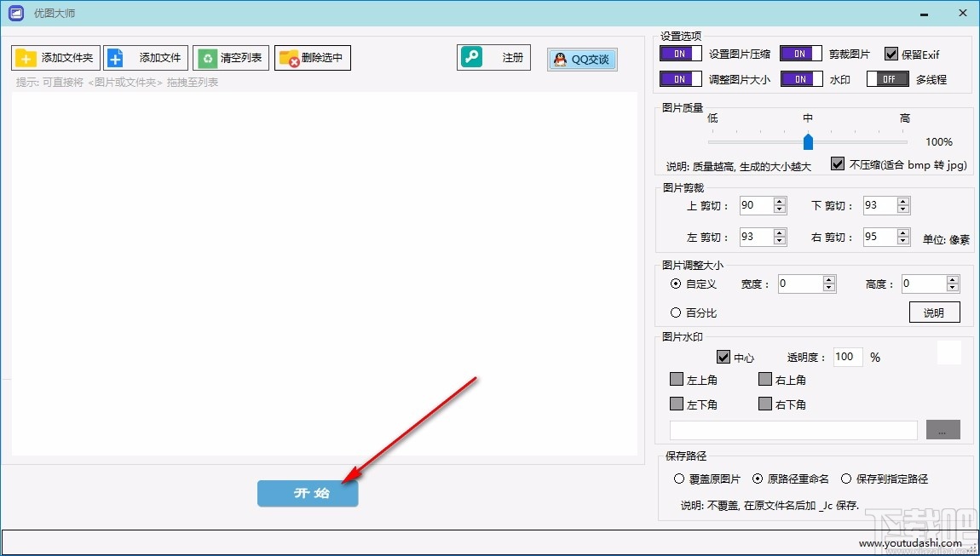Open the watermark image browser via ... button

click(x=943, y=430)
